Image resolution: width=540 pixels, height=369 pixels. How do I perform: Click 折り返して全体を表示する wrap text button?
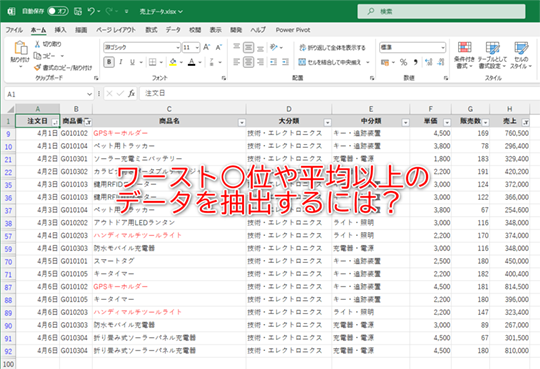point(332,48)
